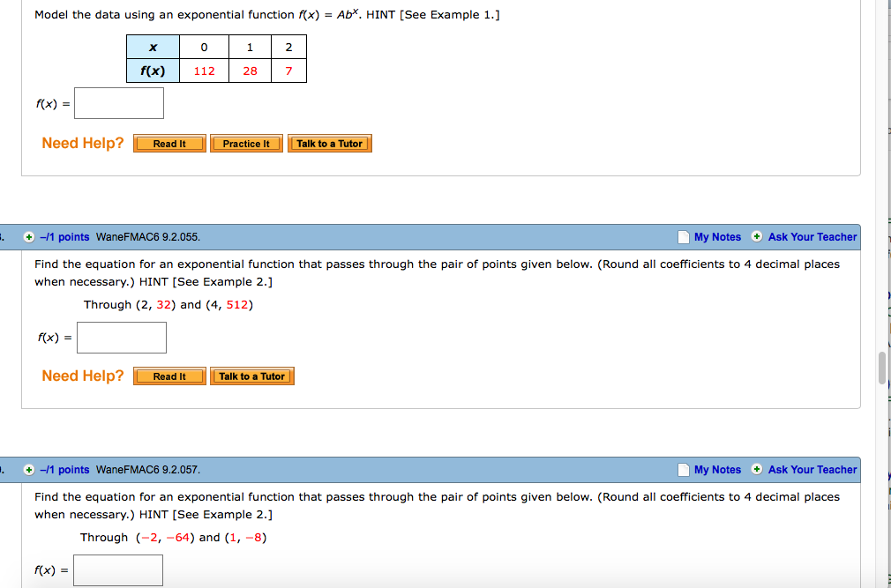Screen dimensions: 891x588
Task: Open '-/1 points' link for 9.2.055
Action: [64, 237]
